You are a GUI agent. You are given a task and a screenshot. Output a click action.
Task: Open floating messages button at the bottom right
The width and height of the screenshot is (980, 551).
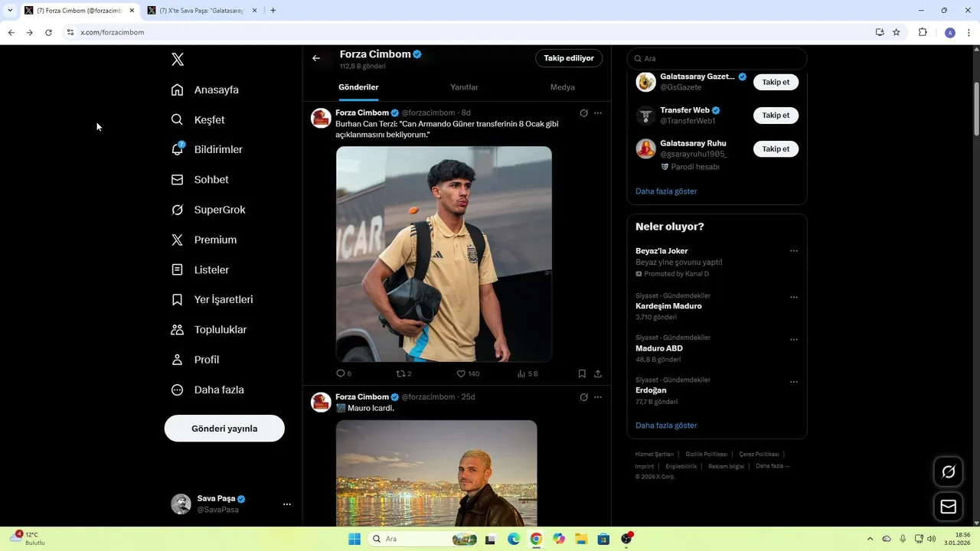[948, 507]
